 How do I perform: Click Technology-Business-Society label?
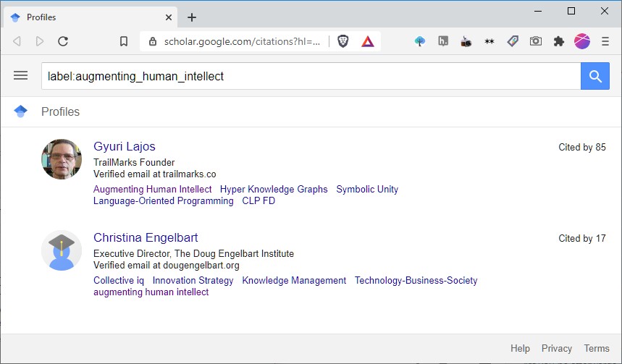click(416, 280)
